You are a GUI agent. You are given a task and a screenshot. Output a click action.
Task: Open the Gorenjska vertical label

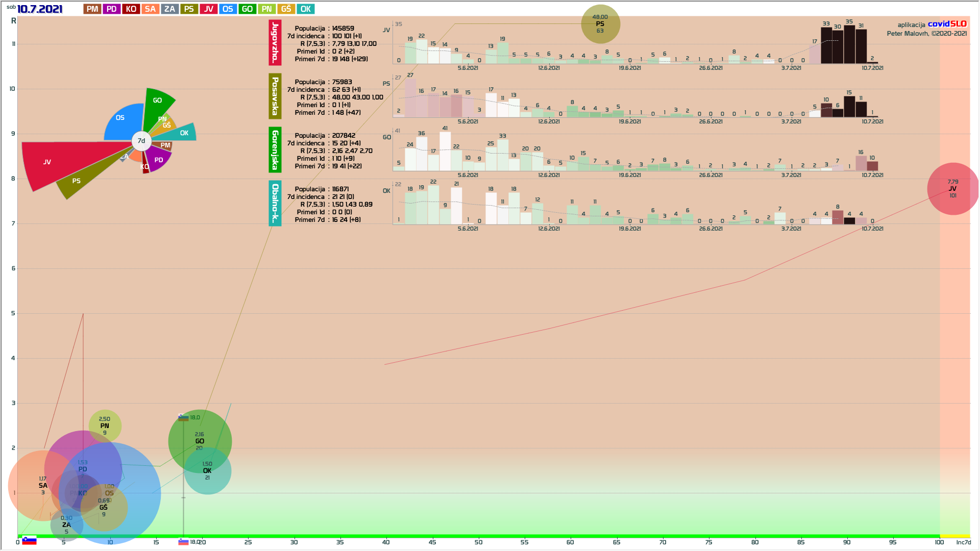pyautogui.click(x=275, y=150)
